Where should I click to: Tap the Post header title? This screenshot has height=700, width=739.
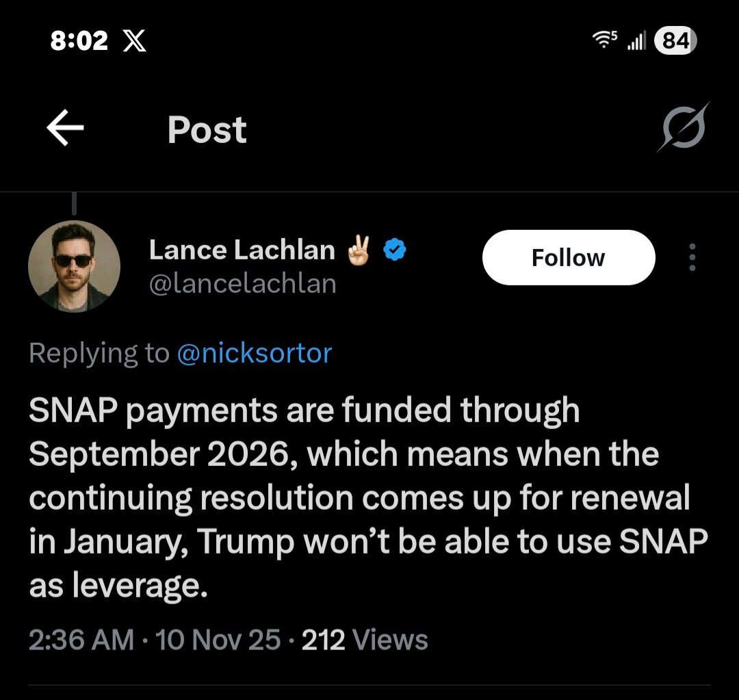click(207, 129)
